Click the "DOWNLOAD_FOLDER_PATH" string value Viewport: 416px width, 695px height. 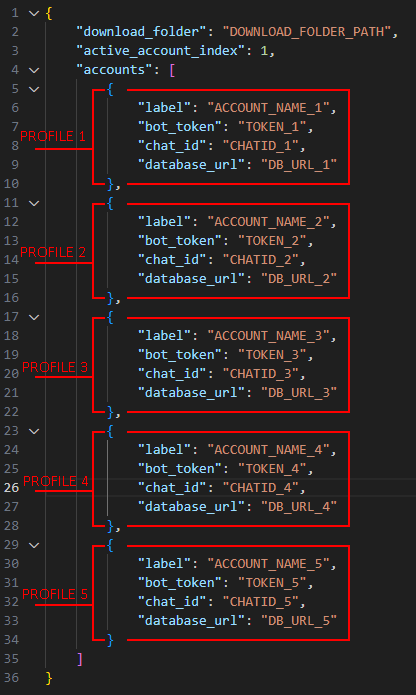(x=307, y=32)
